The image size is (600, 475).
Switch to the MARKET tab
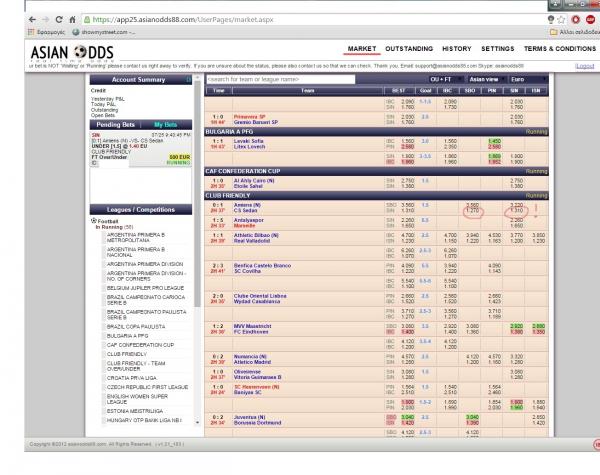click(x=362, y=49)
